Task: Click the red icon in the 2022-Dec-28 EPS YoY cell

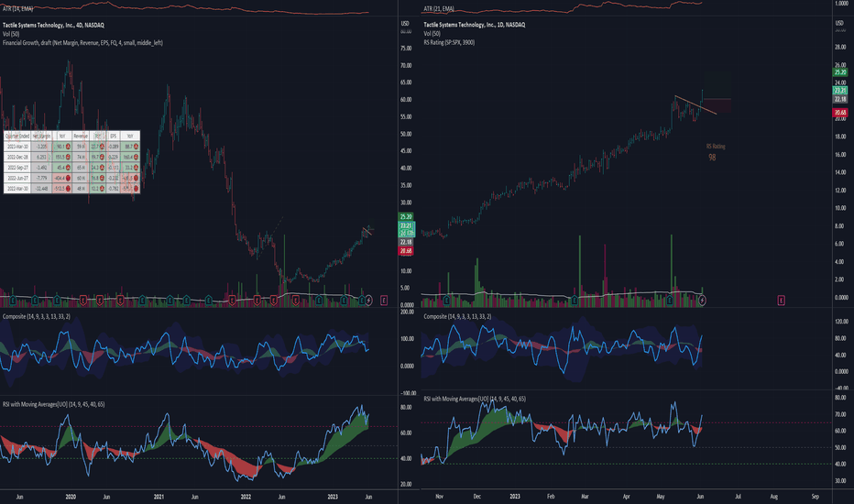Action: pos(137,157)
